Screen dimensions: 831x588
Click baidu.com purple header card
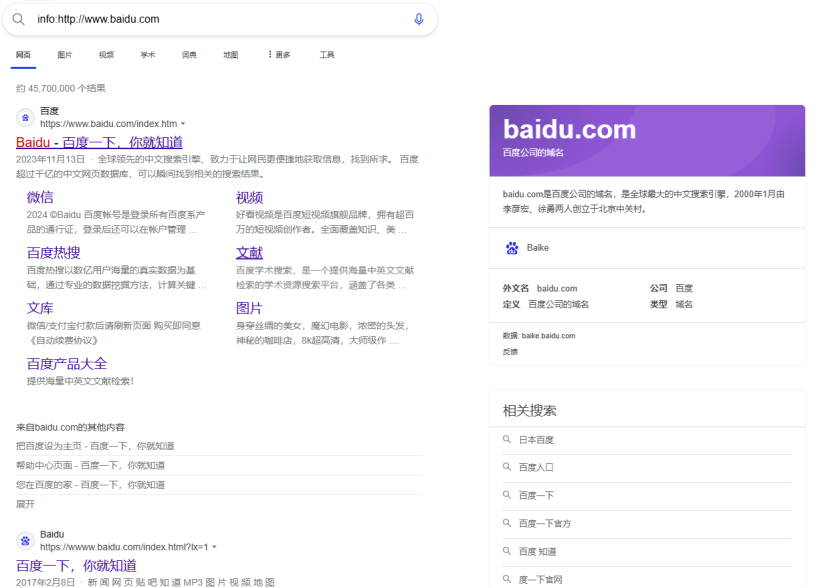[647, 141]
